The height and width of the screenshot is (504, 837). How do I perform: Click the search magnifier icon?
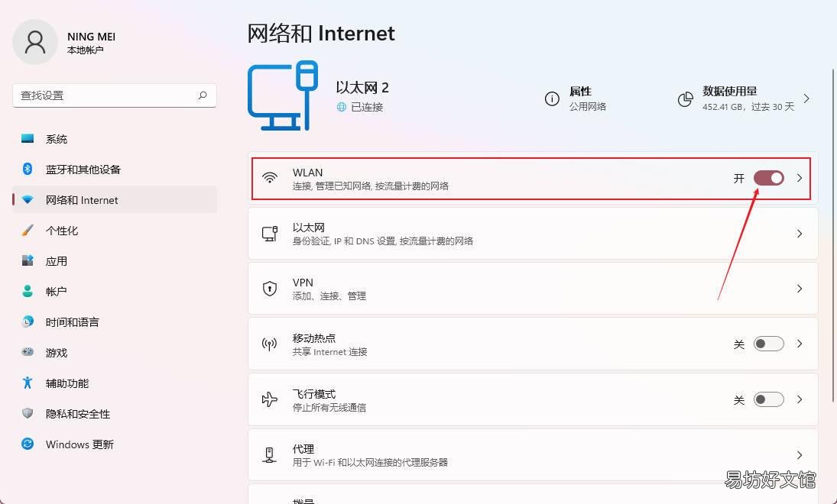[203, 95]
